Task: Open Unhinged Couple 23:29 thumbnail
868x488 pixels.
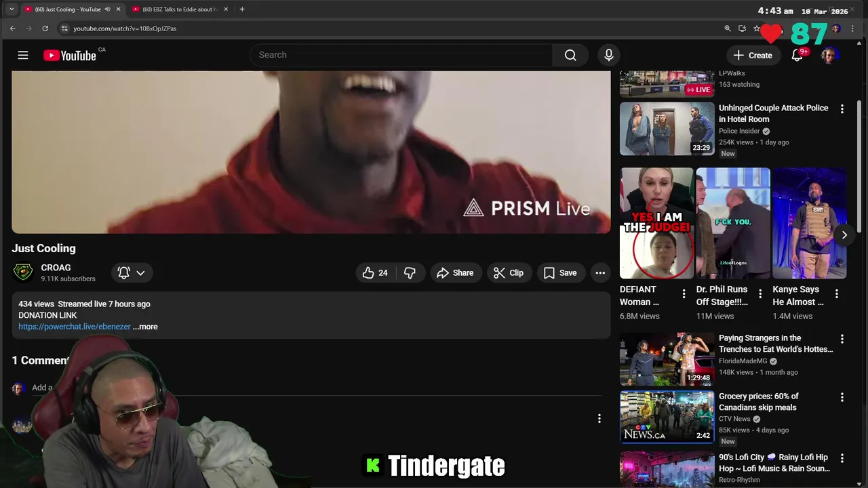Action: 667,129
